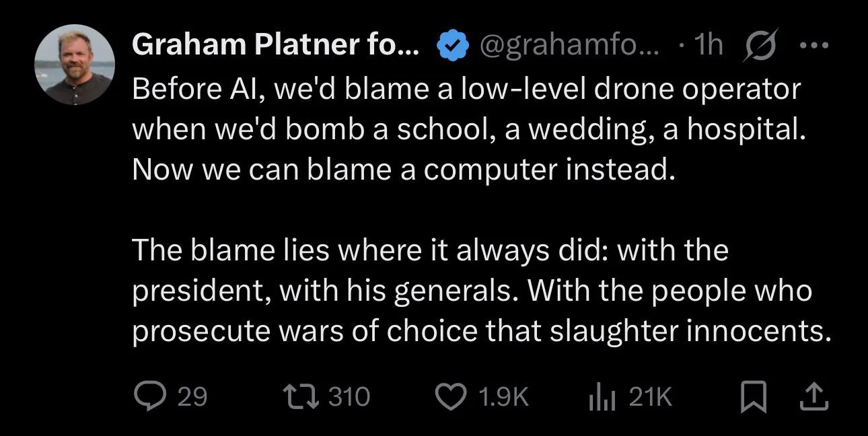This screenshot has width=868, height=436.
Task: Click the sentence "Now we can blame a computer instead."
Action: click(x=403, y=168)
